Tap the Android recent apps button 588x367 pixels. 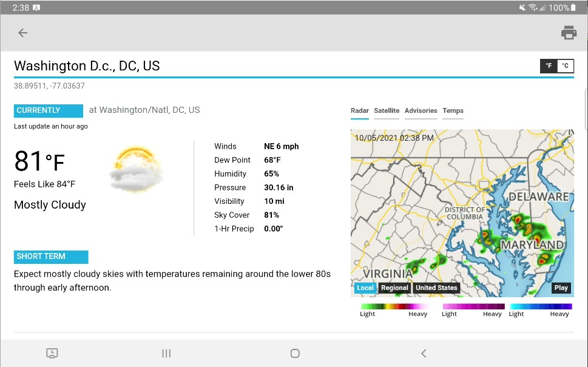166,354
